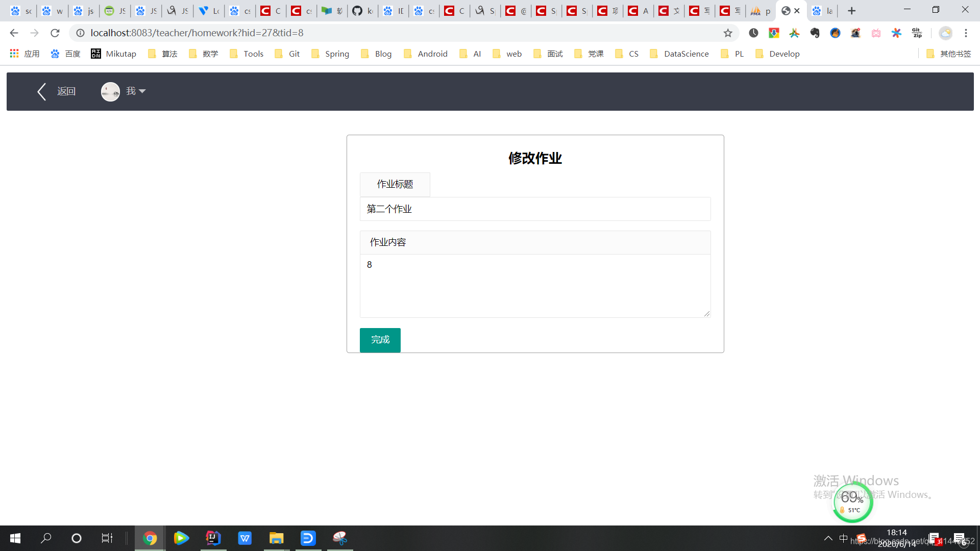Click the user avatar in the dark navbar
The height and width of the screenshot is (551, 980).
(110, 91)
